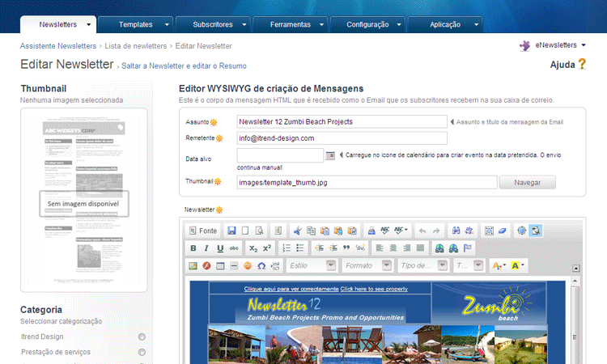Expand the Templates tab arrow
The height and width of the screenshot is (364, 607).
tap(167, 25)
